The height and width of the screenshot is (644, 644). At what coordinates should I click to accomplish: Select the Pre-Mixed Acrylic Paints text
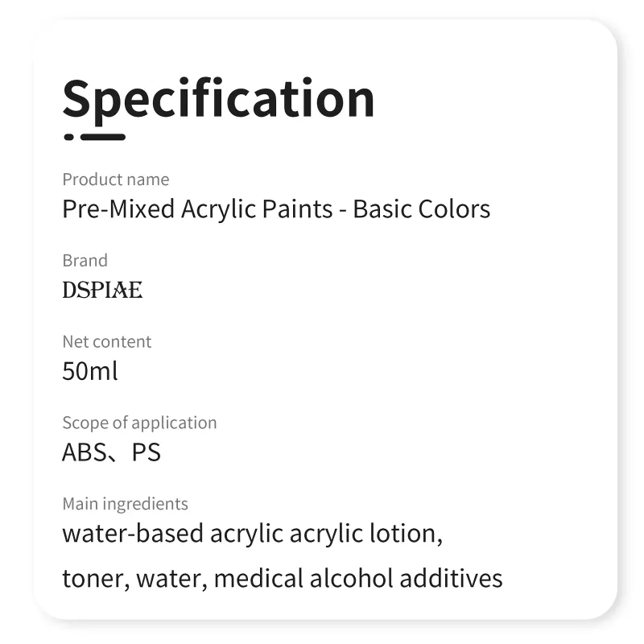click(197, 209)
